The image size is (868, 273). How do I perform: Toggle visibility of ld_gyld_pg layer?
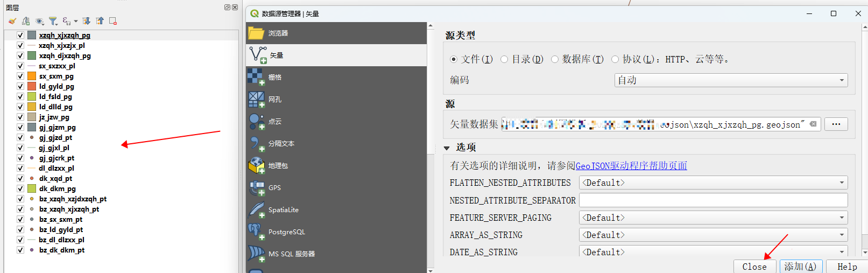click(20, 86)
